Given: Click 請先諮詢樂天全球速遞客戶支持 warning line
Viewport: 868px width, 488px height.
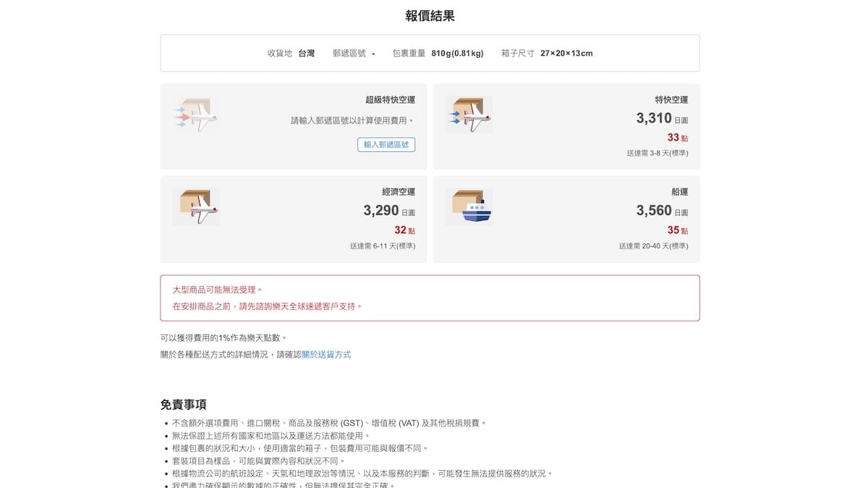Looking at the screenshot, I should coord(268,306).
